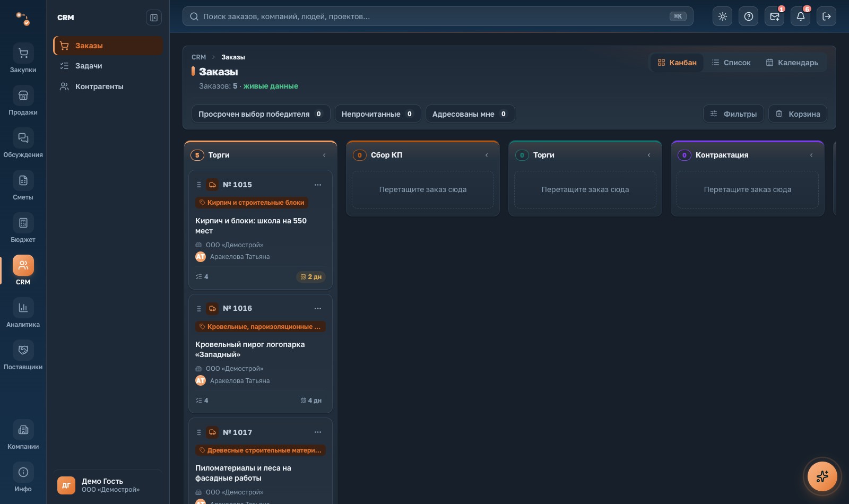The width and height of the screenshot is (849, 504).
Task: Select Контрагенты in the CRM menu
Action: click(108, 86)
